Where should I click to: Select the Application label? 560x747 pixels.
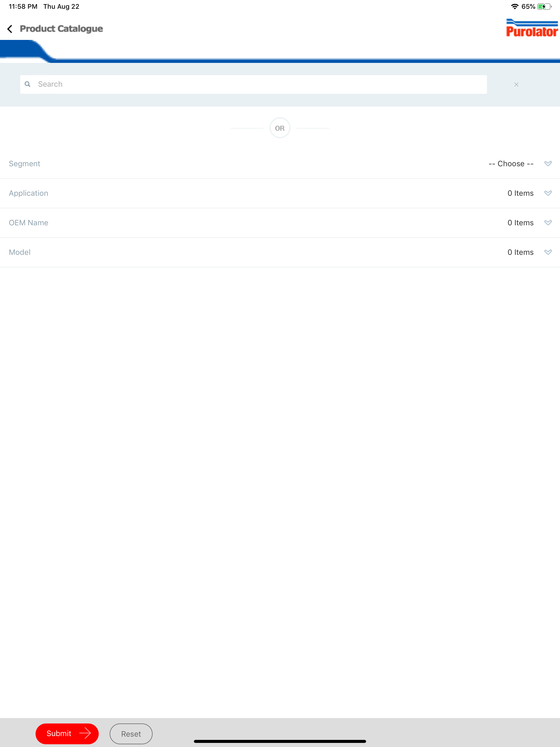pyautogui.click(x=28, y=193)
